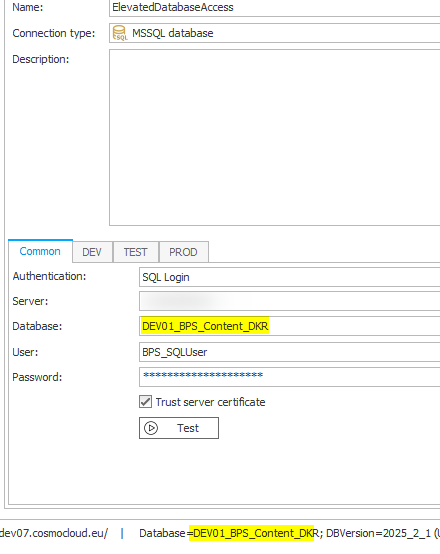
Task: Switch to the Common tab
Action: pyautogui.click(x=40, y=251)
